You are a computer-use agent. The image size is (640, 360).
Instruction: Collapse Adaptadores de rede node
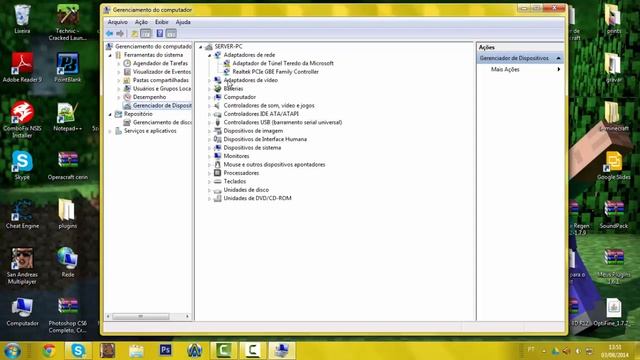[209, 55]
